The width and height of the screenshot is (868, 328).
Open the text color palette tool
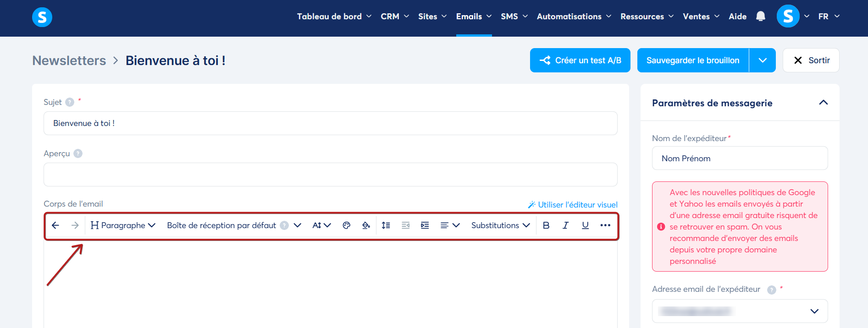pos(347,225)
